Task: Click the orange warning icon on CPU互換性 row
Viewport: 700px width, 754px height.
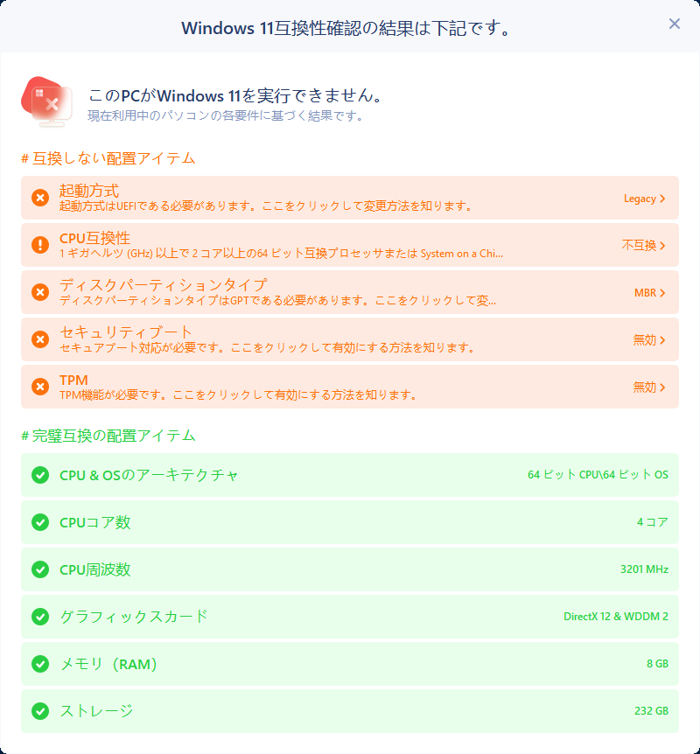Action: click(x=40, y=245)
